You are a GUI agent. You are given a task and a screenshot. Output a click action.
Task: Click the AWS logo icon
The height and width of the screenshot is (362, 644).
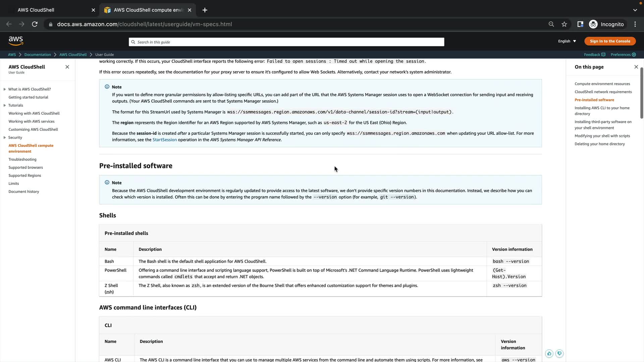tap(16, 41)
